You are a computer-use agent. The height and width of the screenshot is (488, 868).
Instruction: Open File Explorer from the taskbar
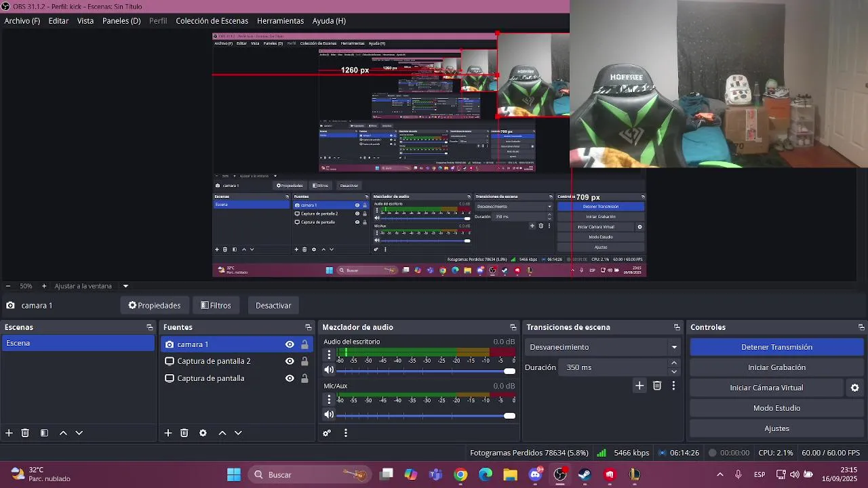point(510,474)
